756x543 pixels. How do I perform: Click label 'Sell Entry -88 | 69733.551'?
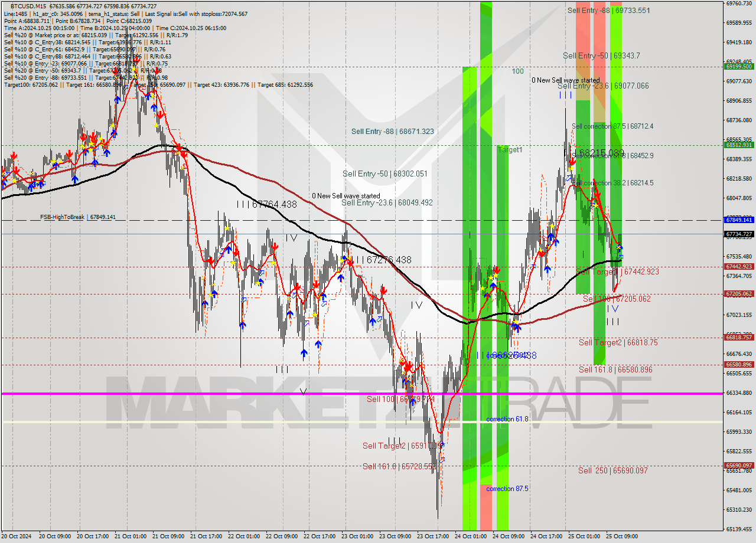coord(608,10)
